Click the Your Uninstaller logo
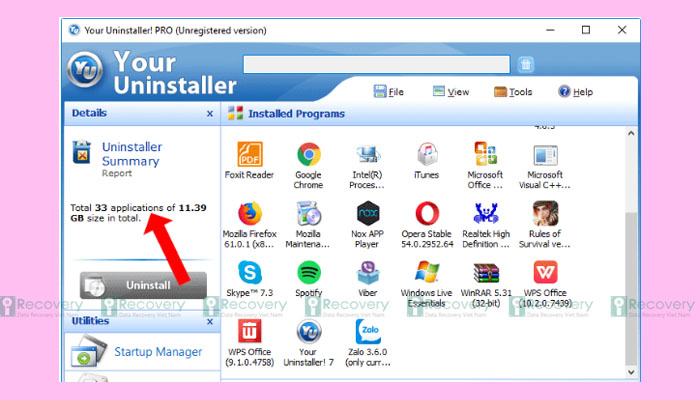Screen dimensions: 700x400 pos(85,70)
